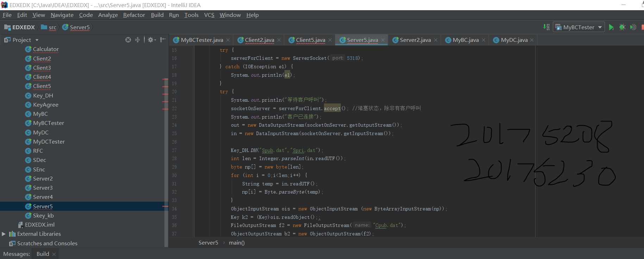
Task: Close the Server5.java tab
Action: click(x=383, y=40)
